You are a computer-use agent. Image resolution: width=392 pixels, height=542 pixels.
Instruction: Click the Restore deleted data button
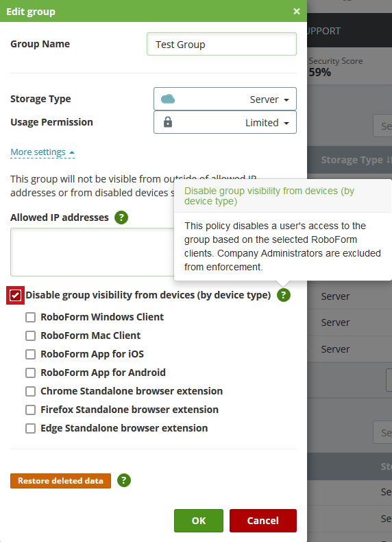(60, 481)
